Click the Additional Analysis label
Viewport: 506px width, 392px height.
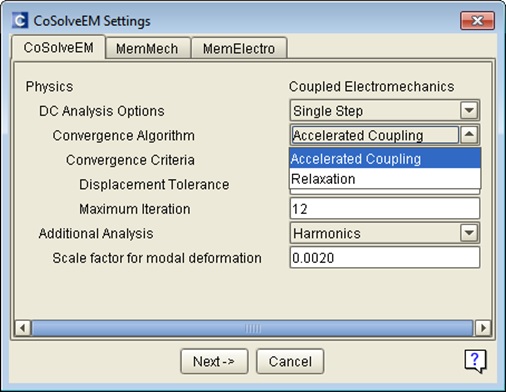(96, 233)
